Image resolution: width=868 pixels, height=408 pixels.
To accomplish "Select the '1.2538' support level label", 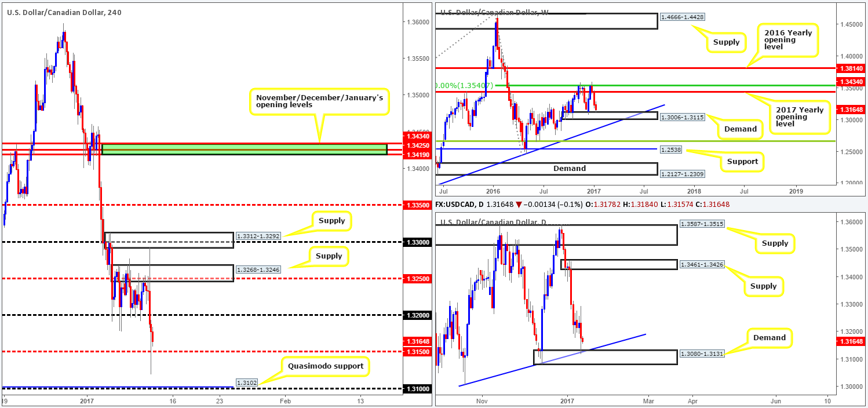I will tap(671, 149).
